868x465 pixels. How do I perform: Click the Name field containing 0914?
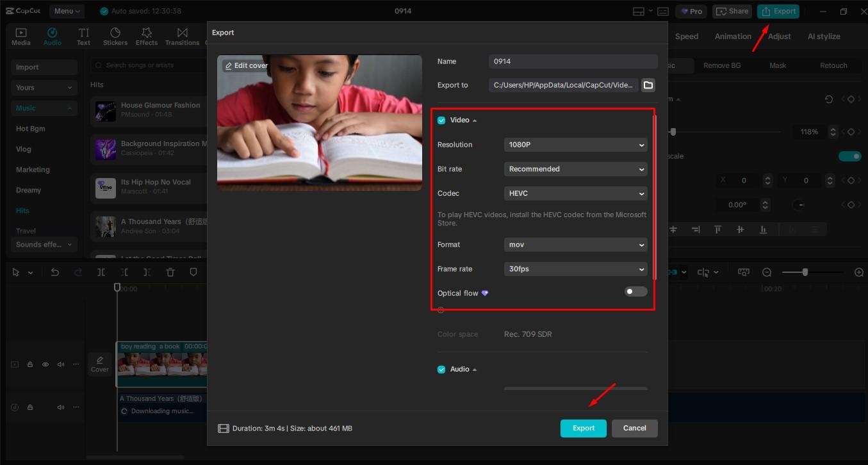[x=573, y=61]
